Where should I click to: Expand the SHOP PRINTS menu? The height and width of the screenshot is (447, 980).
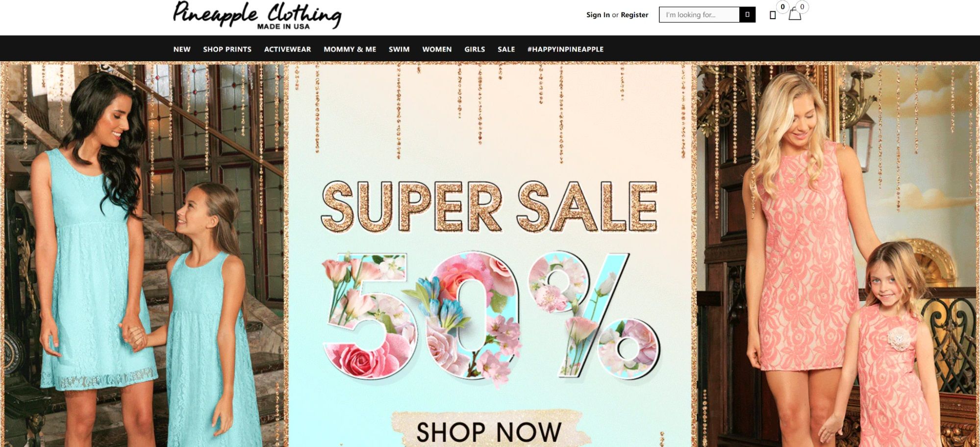coord(227,49)
